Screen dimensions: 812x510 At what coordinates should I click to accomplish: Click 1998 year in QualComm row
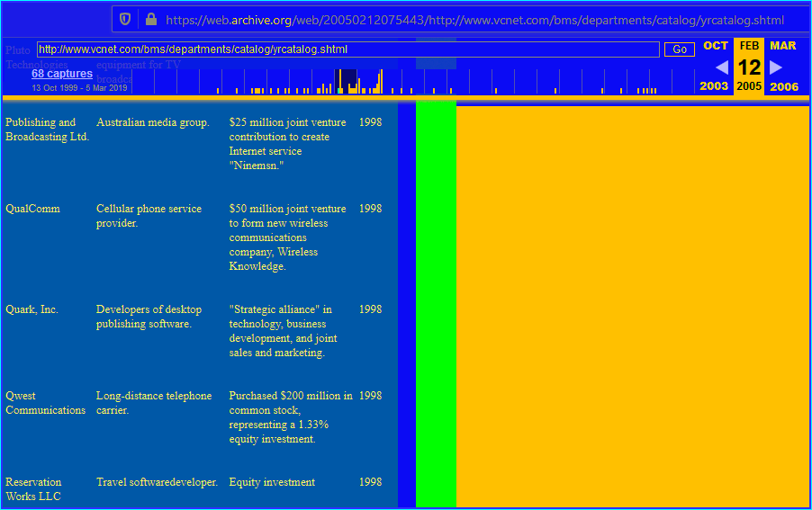coord(370,209)
